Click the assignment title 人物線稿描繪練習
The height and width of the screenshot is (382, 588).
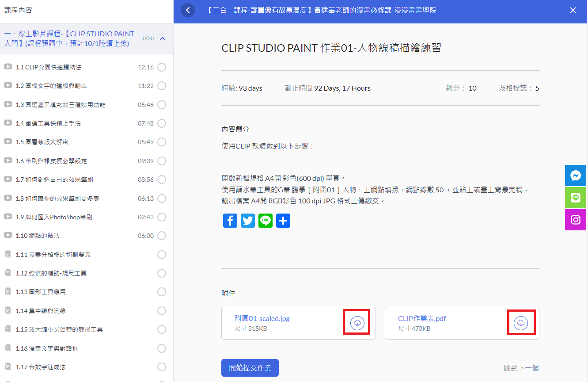(331, 48)
